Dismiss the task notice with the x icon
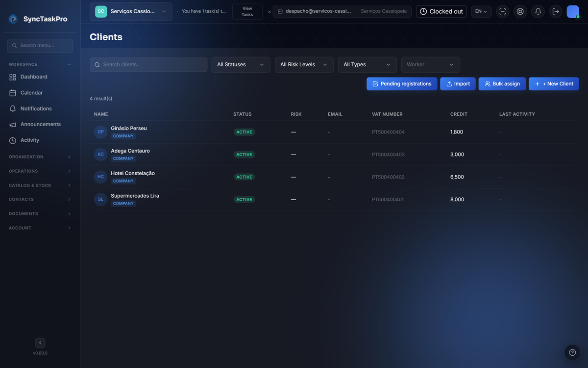Screen dimensions: 588x368 point(269,12)
